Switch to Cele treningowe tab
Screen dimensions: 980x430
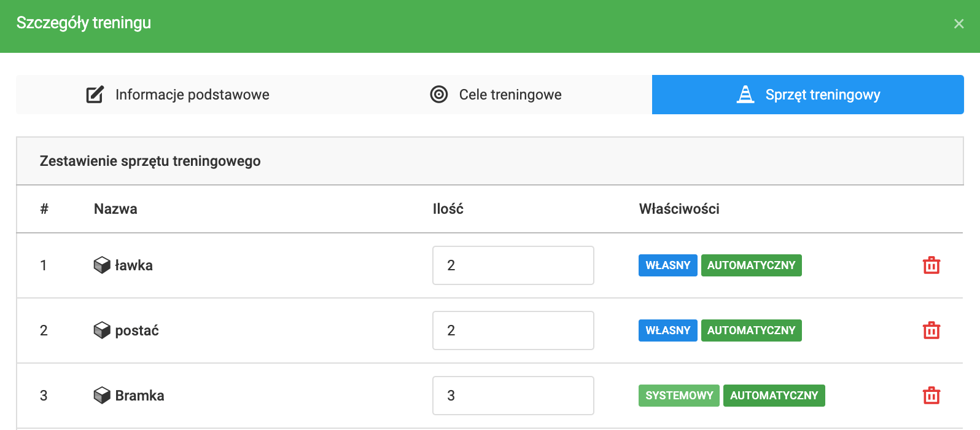(x=496, y=95)
